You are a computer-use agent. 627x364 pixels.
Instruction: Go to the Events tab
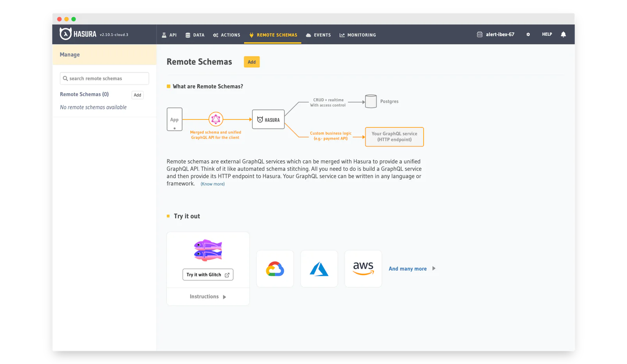click(318, 35)
